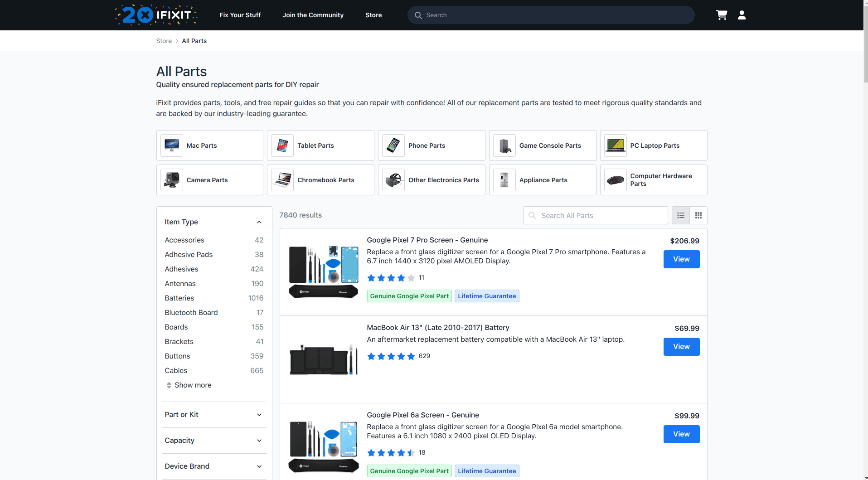
Task: Click the Search All Parts field
Action: pyautogui.click(x=595, y=215)
